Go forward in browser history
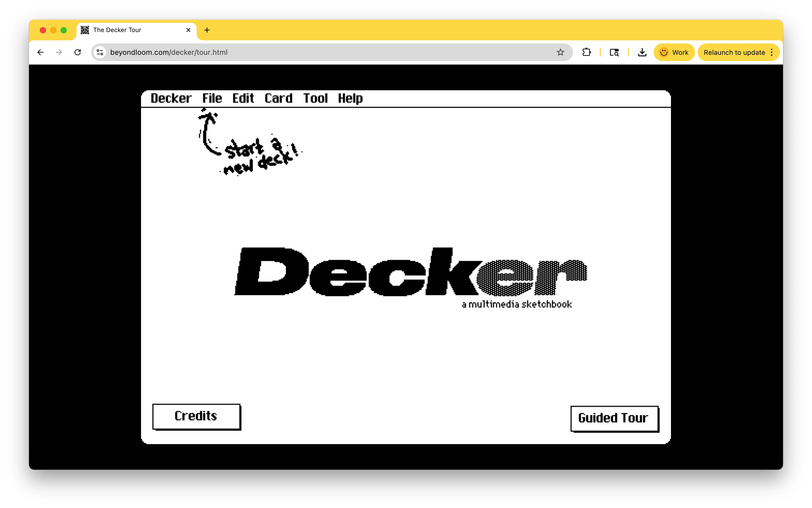The image size is (812, 508). pyautogui.click(x=59, y=53)
